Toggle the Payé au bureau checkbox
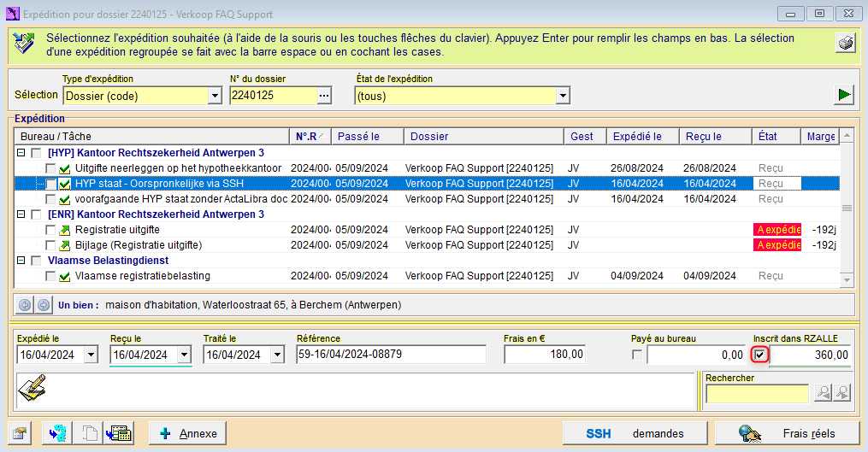The width and height of the screenshot is (868, 452). click(637, 355)
